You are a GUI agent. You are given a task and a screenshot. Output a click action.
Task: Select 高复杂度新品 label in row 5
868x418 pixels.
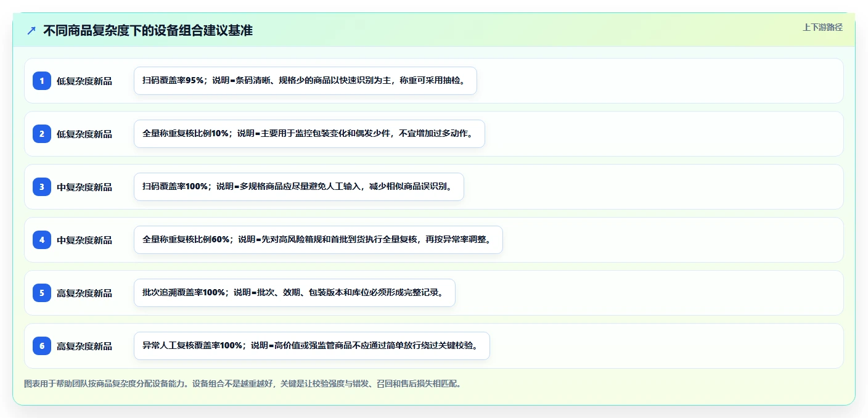point(84,293)
